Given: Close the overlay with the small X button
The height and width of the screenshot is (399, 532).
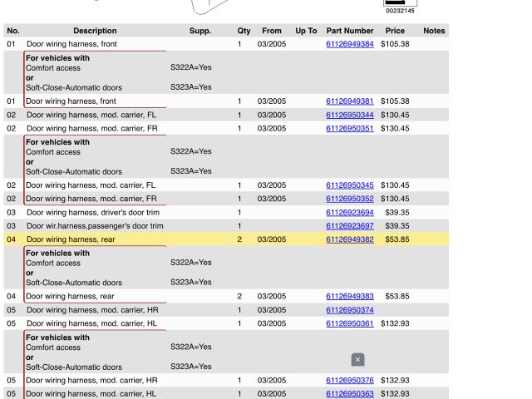Looking at the screenshot, I should point(357,360).
